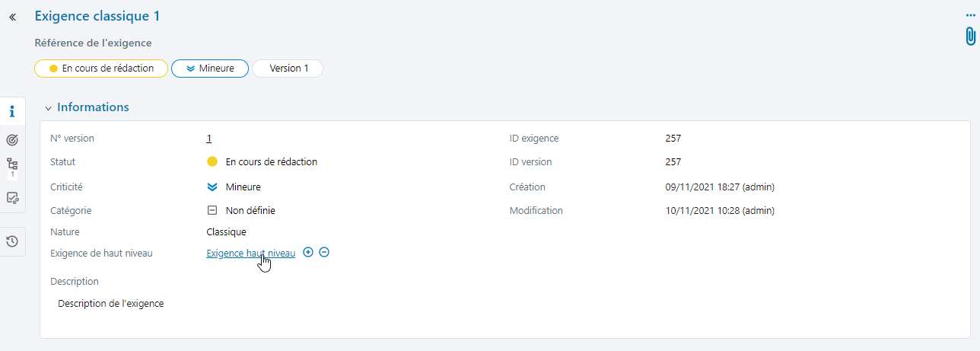The image size is (980, 351).
Task: Open the Information tab icon in sidebar
Action: click(x=12, y=112)
